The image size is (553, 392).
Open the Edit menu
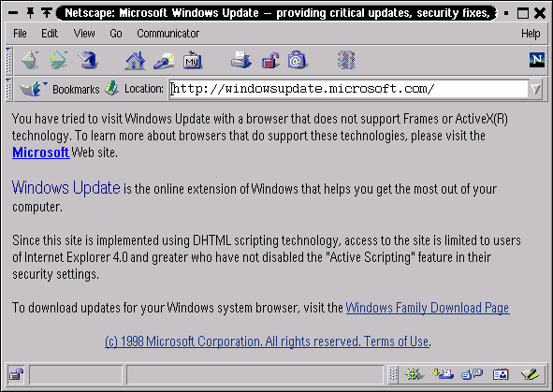(50, 34)
